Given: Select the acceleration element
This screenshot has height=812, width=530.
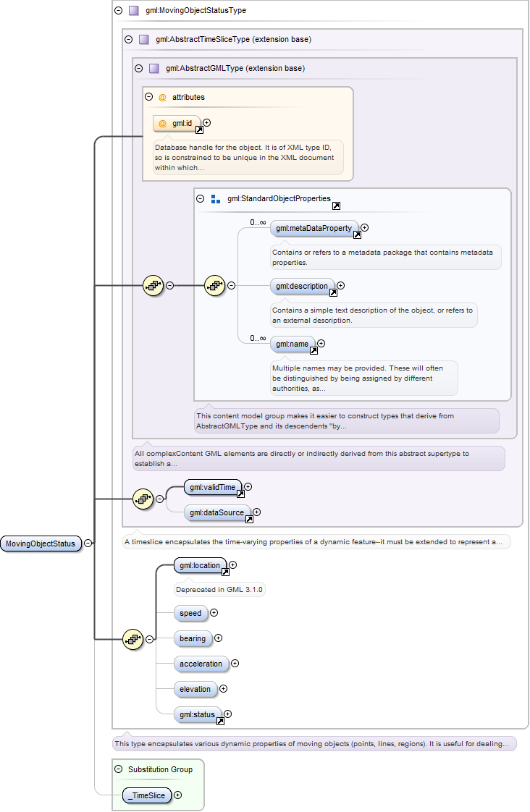Looking at the screenshot, I should [201, 664].
